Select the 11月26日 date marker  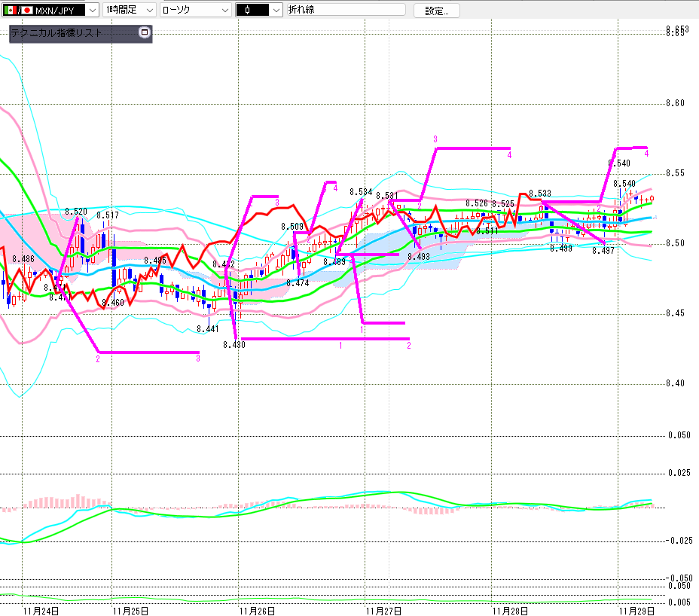pos(257,609)
